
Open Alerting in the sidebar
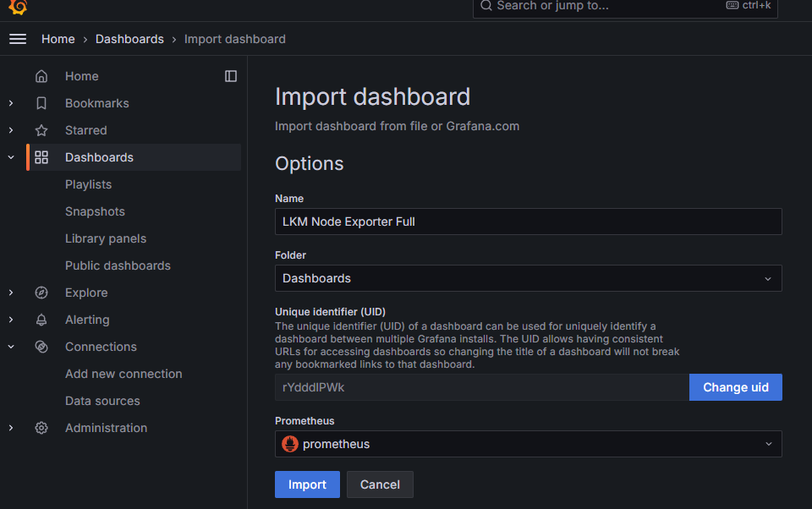pyautogui.click(x=87, y=320)
